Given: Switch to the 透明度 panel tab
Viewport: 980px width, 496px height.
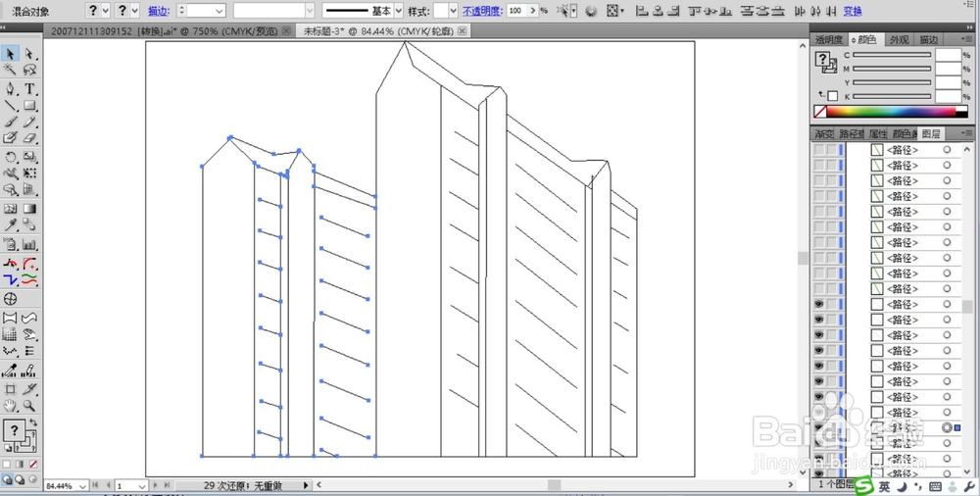Looking at the screenshot, I should (829, 39).
